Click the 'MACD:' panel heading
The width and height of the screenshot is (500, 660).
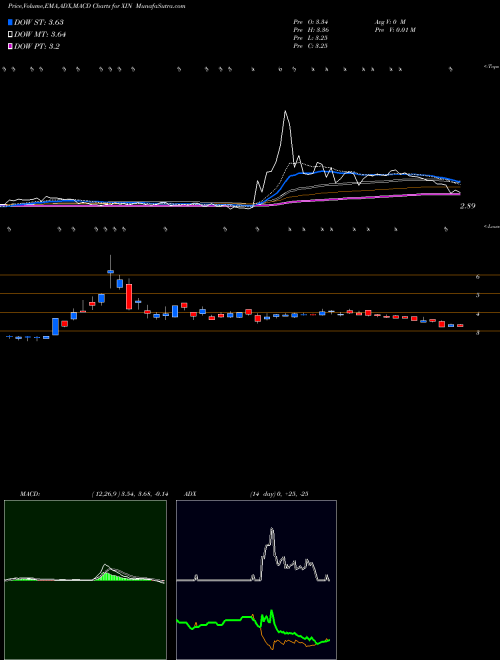point(29,494)
